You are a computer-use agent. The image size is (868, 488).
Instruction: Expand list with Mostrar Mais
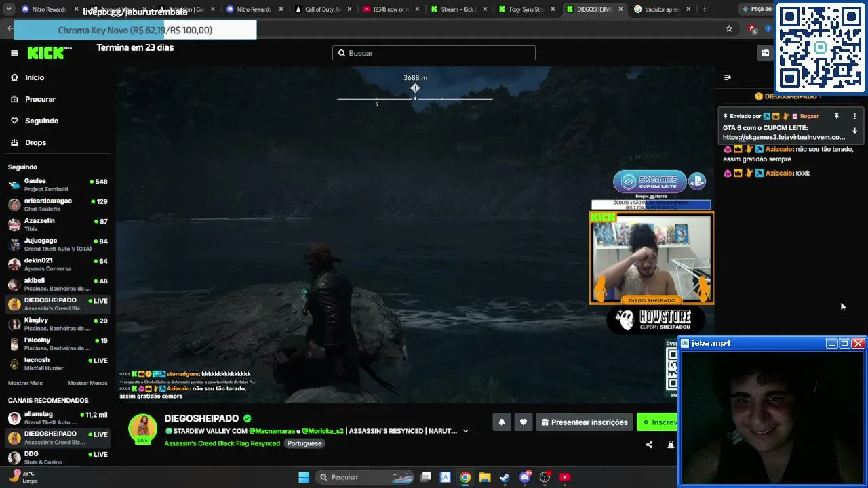pyautogui.click(x=26, y=383)
